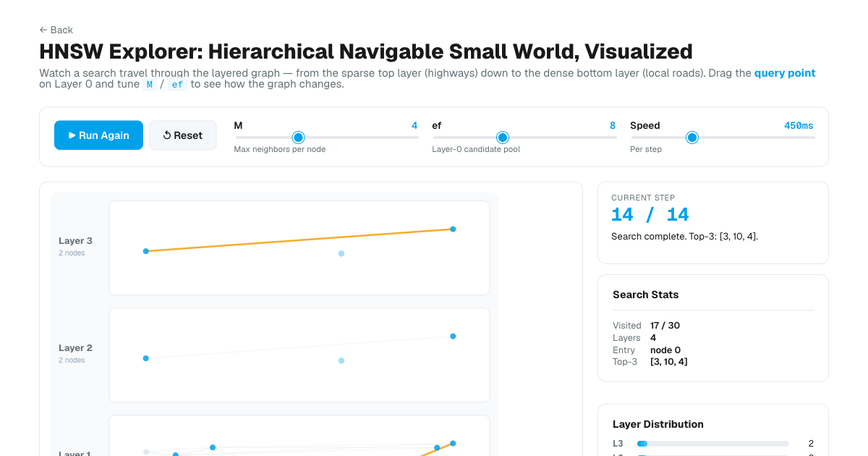Click the faded query dot in Layer 2
868x456 pixels.
[341, 360]
